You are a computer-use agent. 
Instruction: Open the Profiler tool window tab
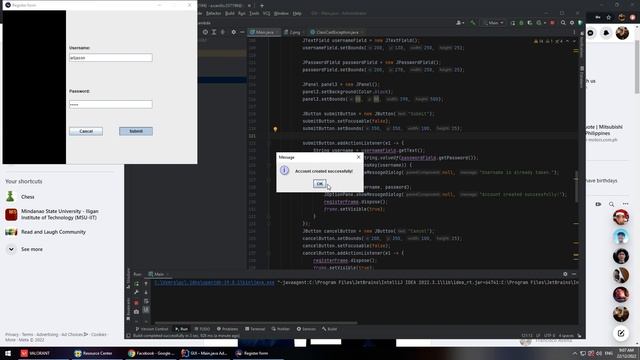tap(280, 329)
